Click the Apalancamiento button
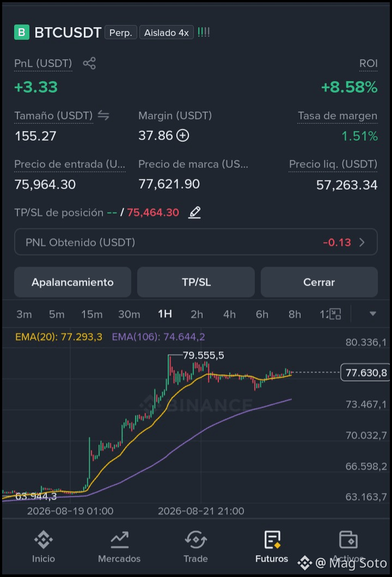This screenshot has width=392, height=577. tap(73, 282)
